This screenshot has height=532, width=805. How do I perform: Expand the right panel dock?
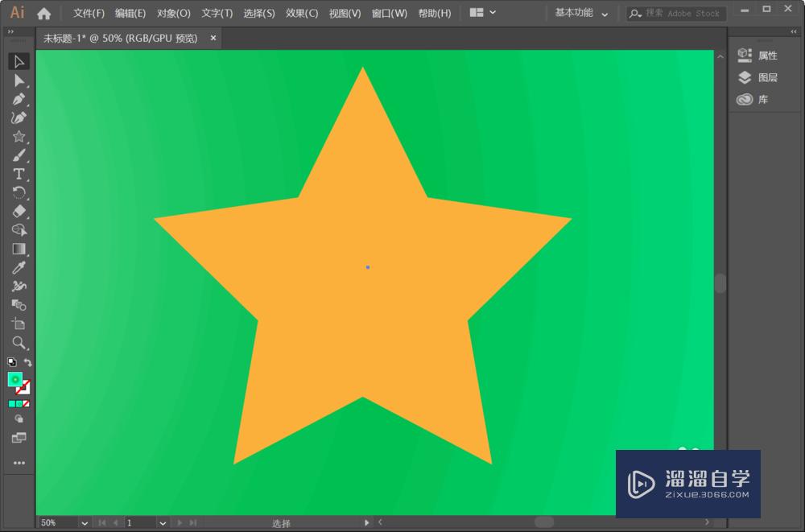pyautogui.click(x=793, y=31)
